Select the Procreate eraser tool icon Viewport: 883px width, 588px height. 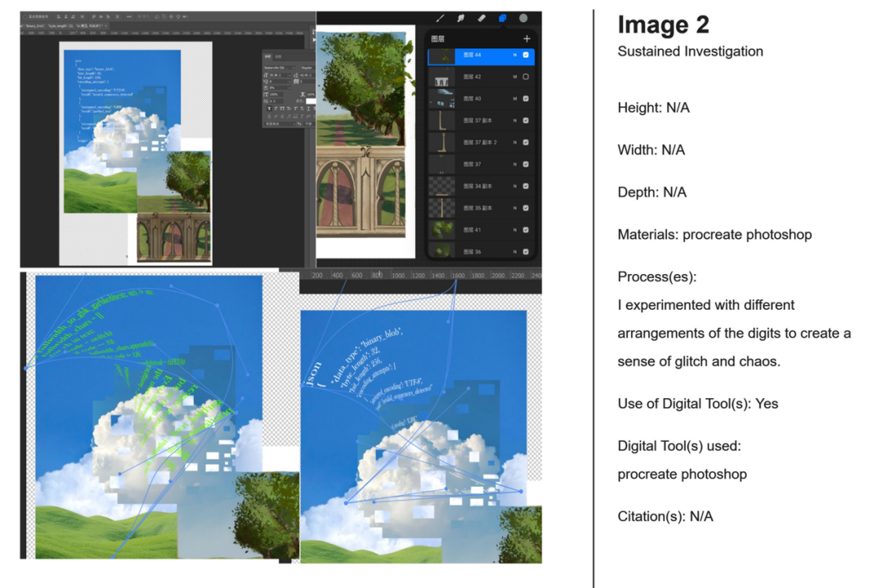[482, 18]
